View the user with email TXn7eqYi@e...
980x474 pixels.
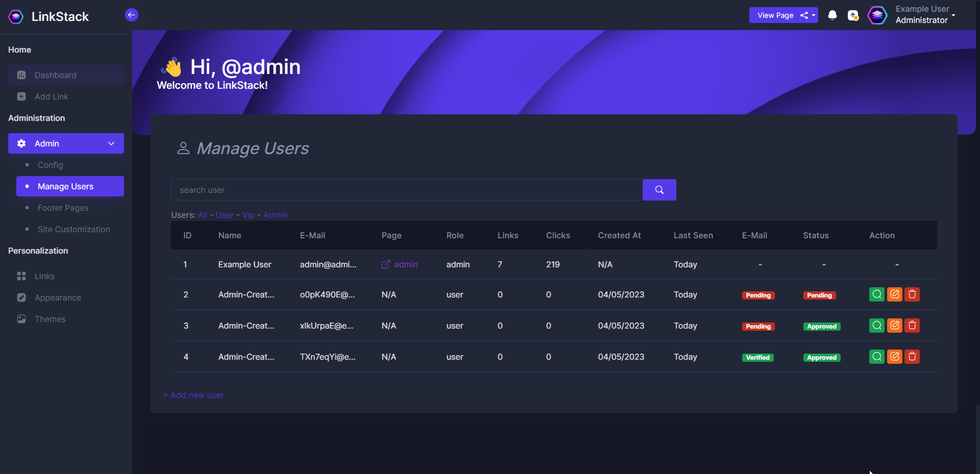[877, 357]
